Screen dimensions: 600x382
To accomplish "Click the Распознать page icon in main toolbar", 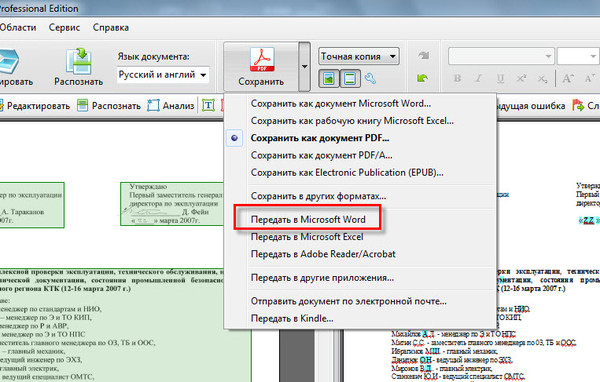I will pyautogui.click(x=79, y=61).
